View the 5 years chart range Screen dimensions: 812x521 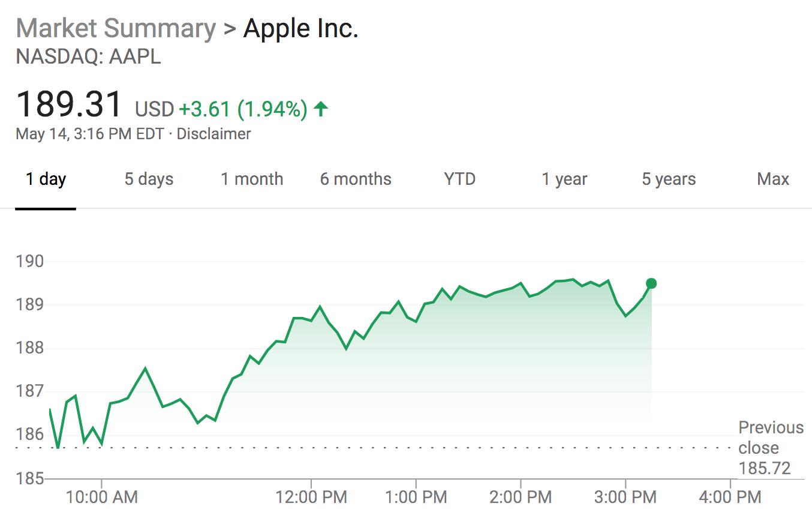pyautogui.click(x=669, y=179)
